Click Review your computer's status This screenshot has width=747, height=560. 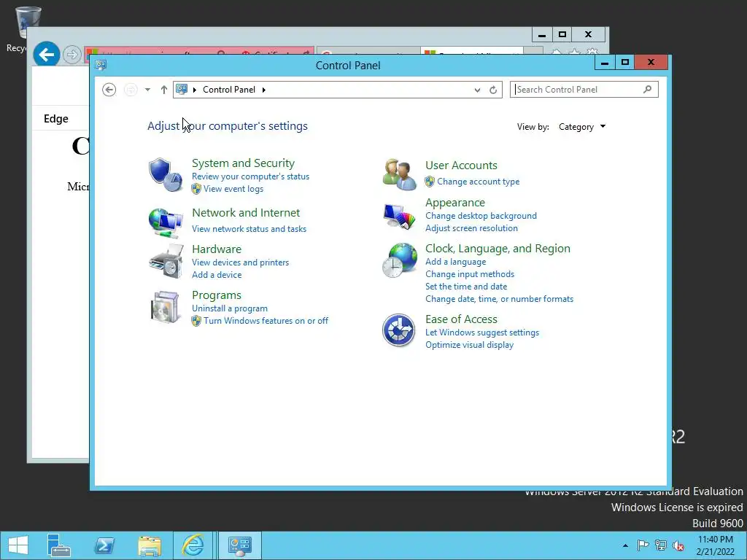[x=251, y=176]
